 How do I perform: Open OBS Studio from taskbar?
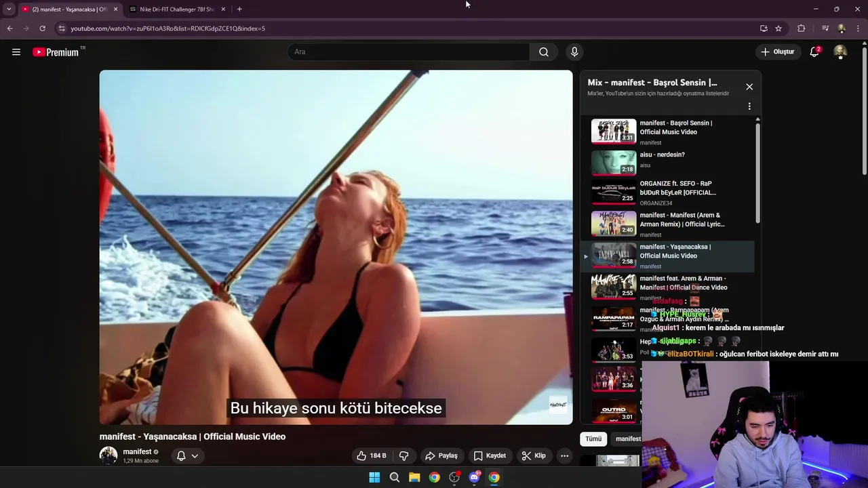point(454,477)
